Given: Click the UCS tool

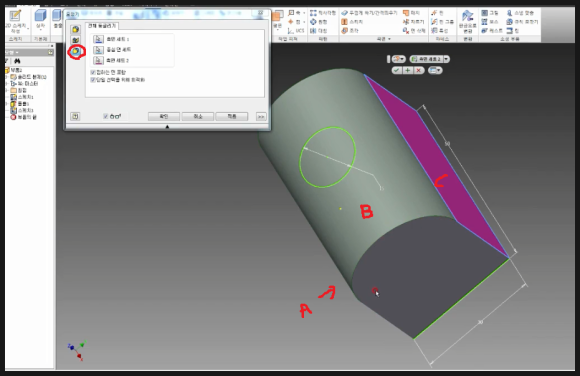Looking at the screenshot, I should (296, 31).
